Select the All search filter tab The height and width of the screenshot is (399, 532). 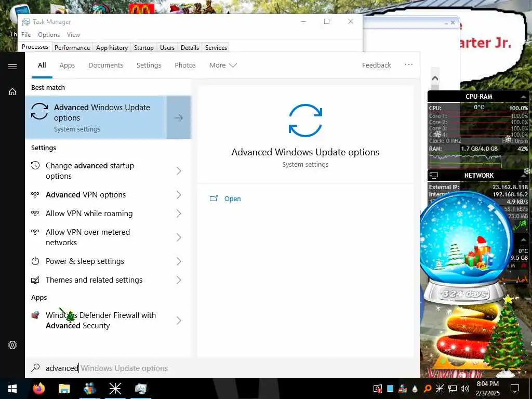coord(42,65)
